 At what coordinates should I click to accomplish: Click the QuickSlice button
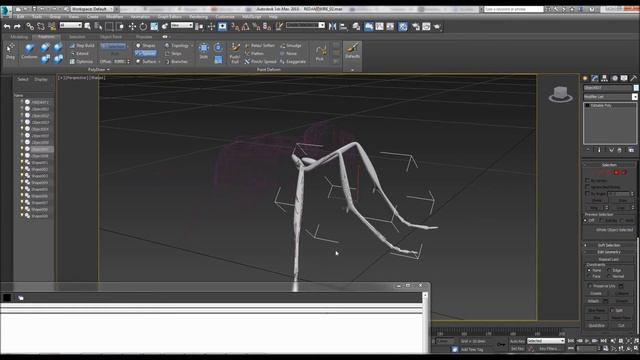tap(596, 326)
